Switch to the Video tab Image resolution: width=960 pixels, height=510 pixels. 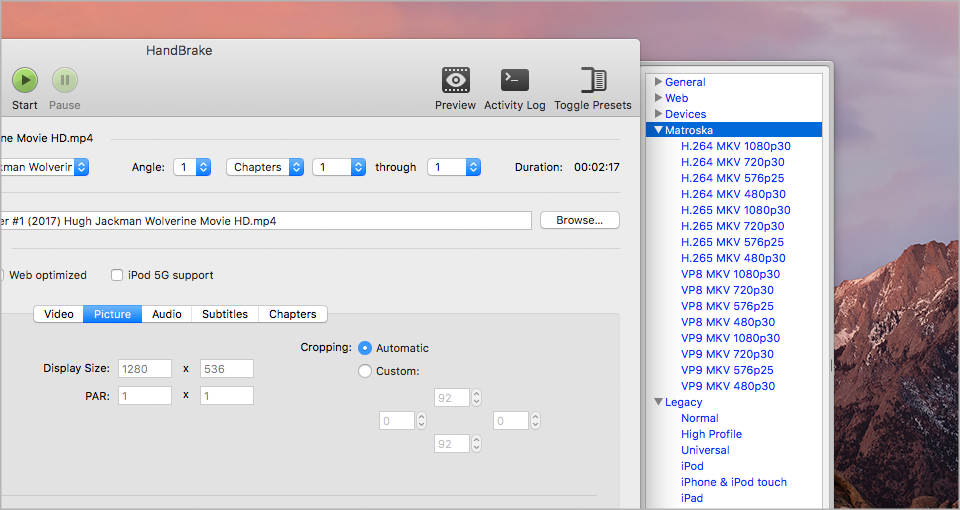click(x=59, y=314)
